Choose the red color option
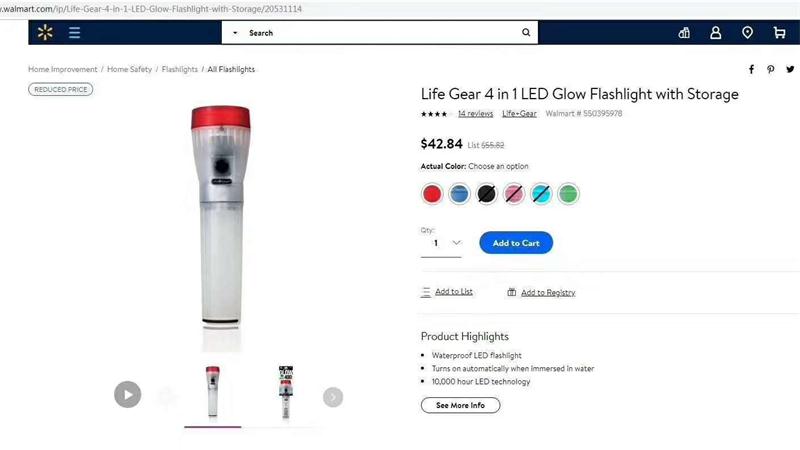The width and height of the screenshot is (800, 450). (x=432, y=194)
